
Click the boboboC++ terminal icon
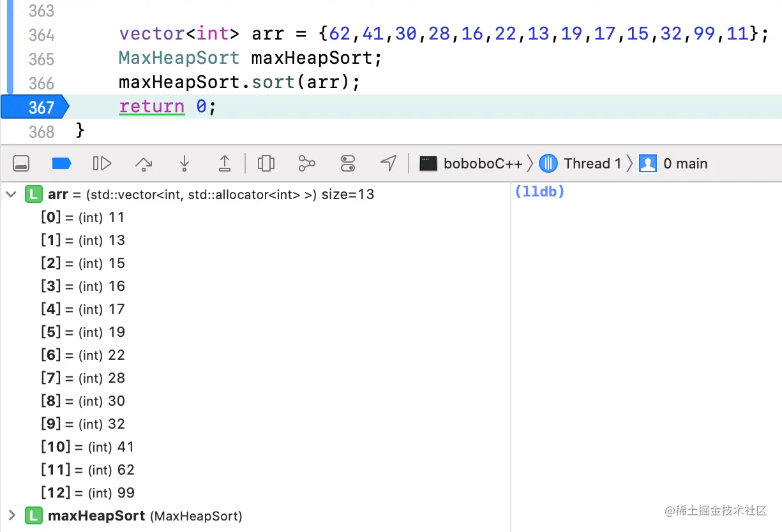428,164
